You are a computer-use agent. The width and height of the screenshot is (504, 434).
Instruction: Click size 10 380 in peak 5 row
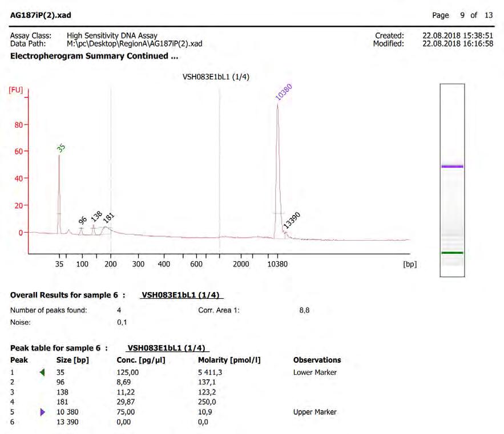67,412
